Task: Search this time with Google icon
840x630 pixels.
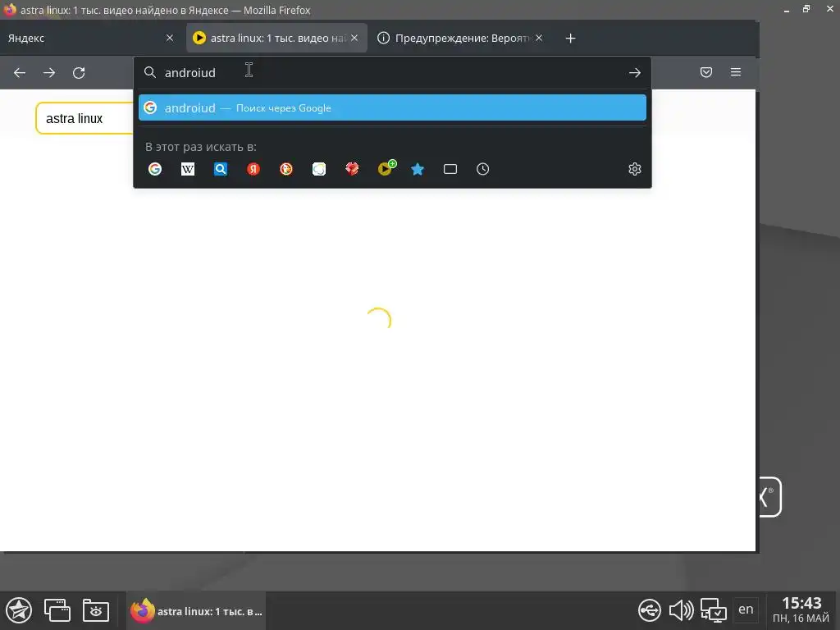Action: [x=155, y=169]
